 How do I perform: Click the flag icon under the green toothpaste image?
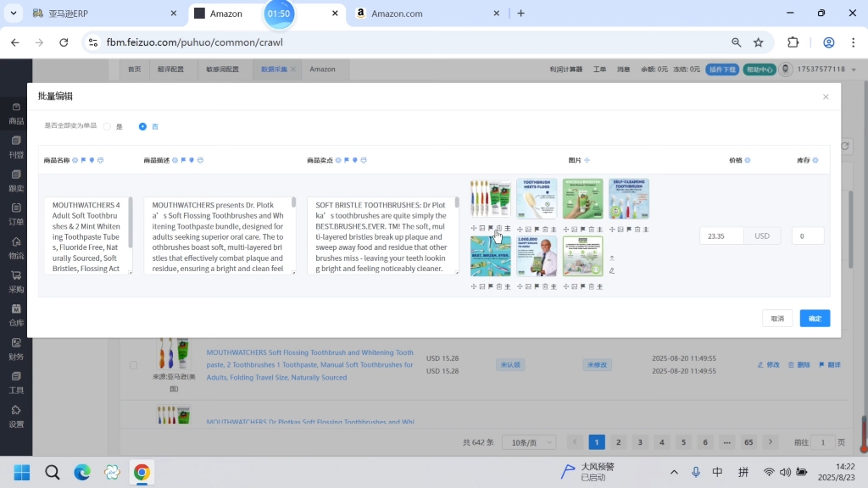pyautogui.click(x=583, y=229)
